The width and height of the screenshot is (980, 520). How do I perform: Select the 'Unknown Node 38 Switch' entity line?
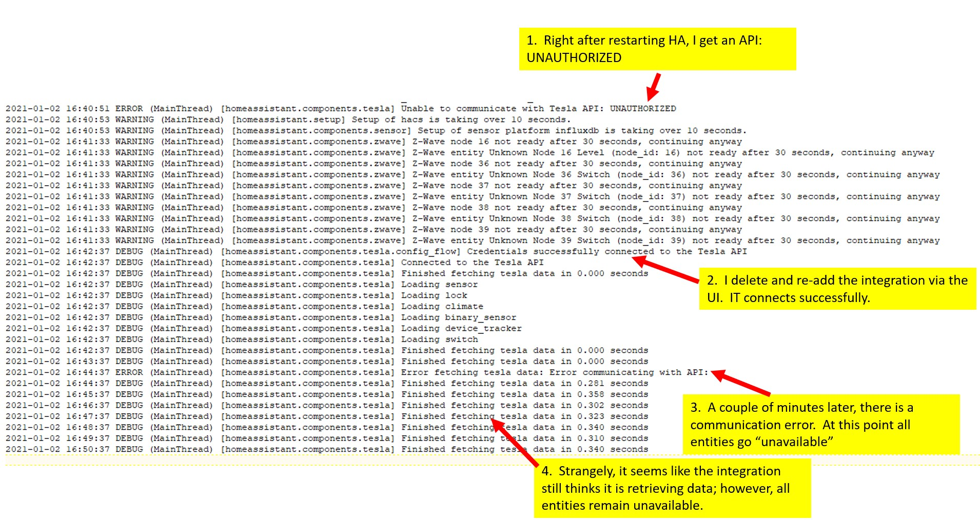(x=473, y=218)
